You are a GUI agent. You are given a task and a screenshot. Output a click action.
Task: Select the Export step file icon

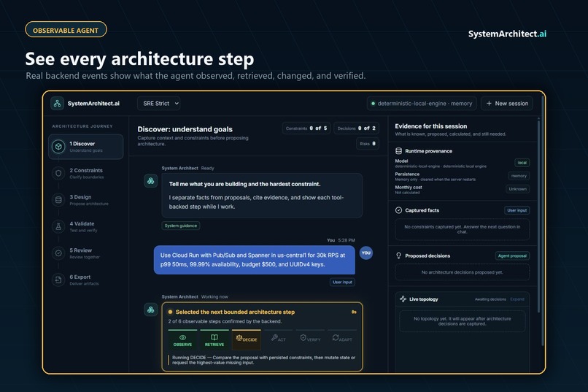[x=58, y=280]
